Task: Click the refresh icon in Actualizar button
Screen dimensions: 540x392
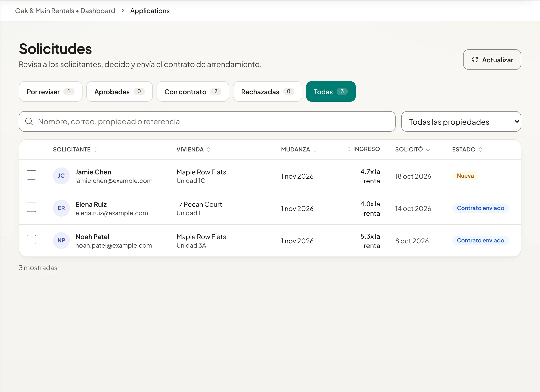Action: pos(475,60)
